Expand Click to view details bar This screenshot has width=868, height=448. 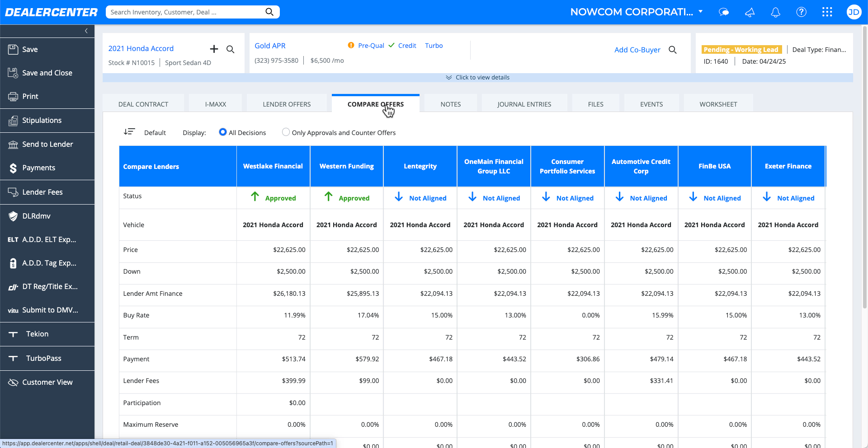477,78
